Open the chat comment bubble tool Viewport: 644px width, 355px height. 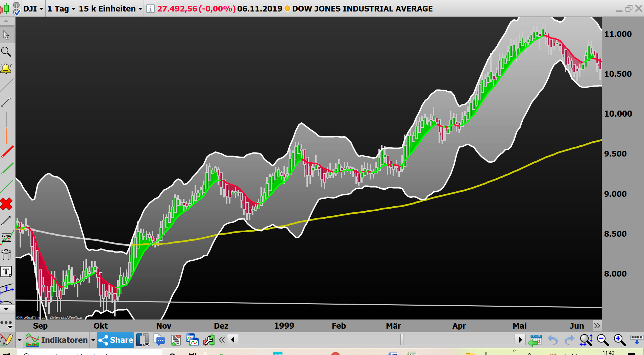(x=159, y=340)
